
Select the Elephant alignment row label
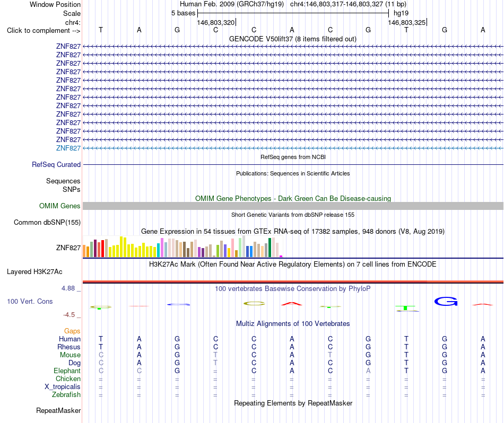67,371
